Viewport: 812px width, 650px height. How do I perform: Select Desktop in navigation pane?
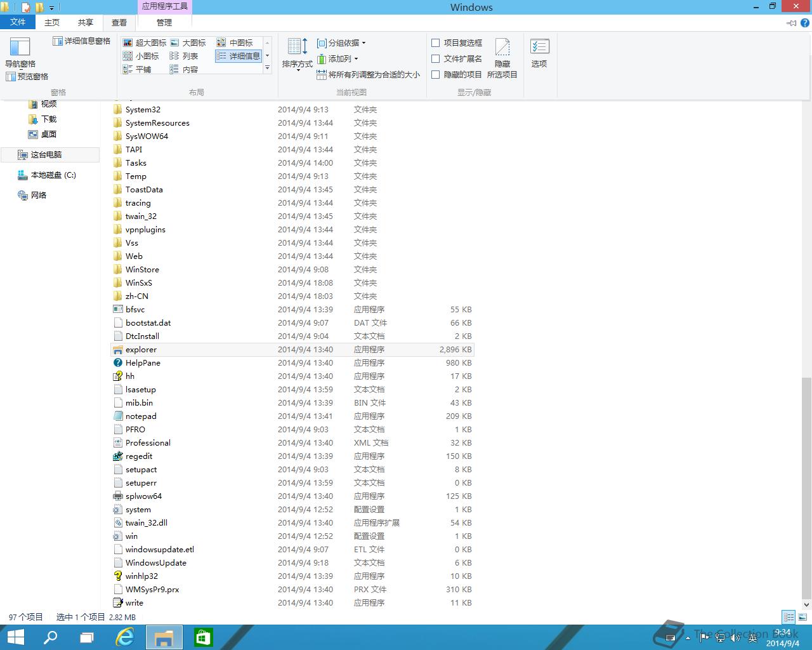pos(43,134)
